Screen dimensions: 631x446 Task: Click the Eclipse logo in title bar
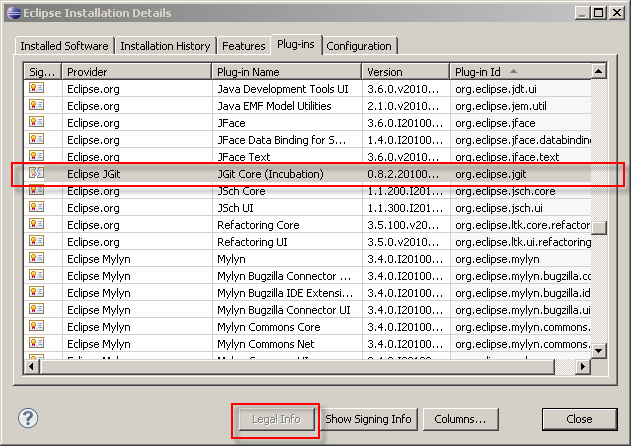[14, 13]
